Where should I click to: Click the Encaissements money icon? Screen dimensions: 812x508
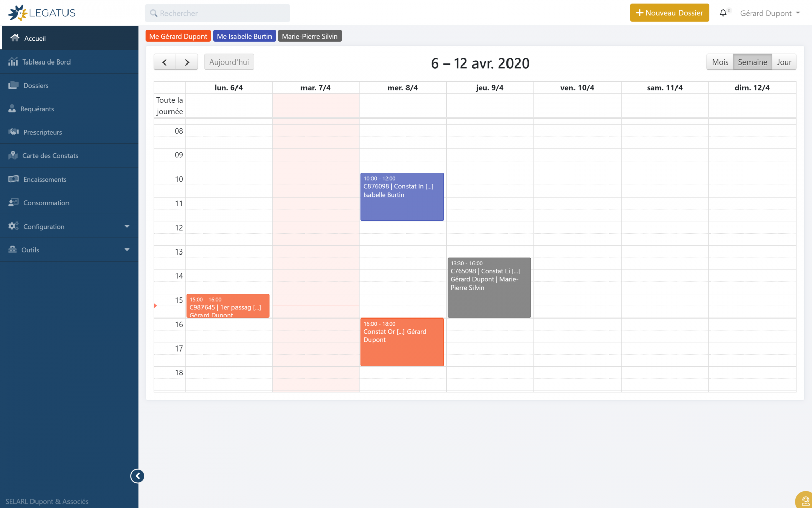[14, 179]
